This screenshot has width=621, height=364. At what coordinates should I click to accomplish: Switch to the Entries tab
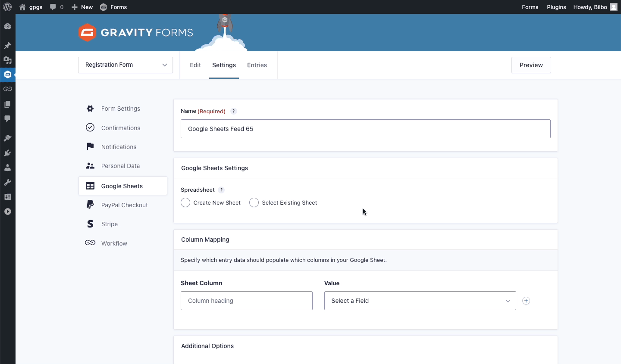point(257,65)
